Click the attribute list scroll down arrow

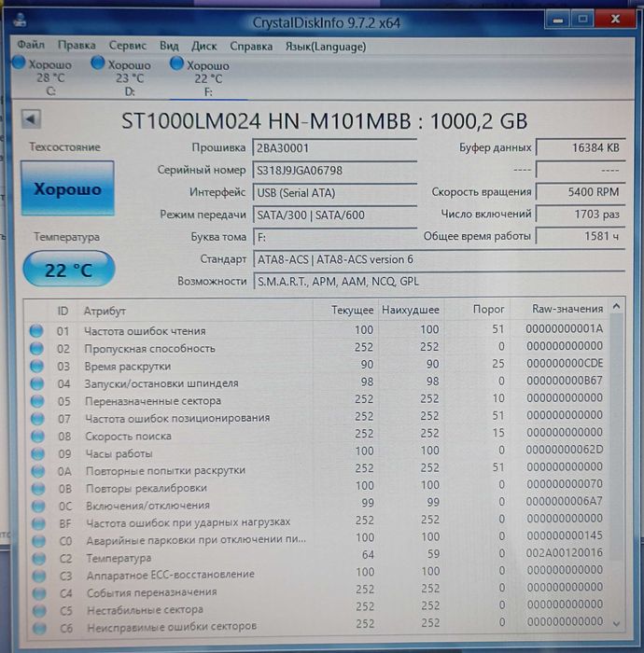click(617, 623)
